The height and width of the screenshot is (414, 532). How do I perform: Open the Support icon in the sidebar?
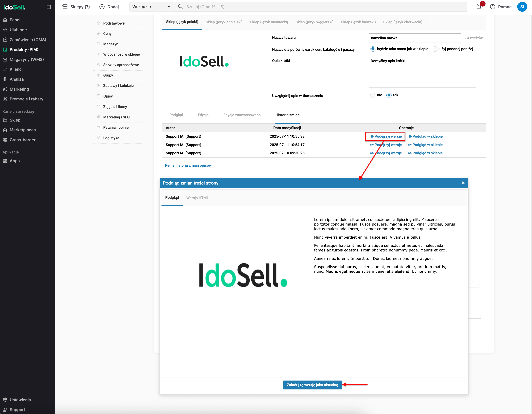pos(5,410)
